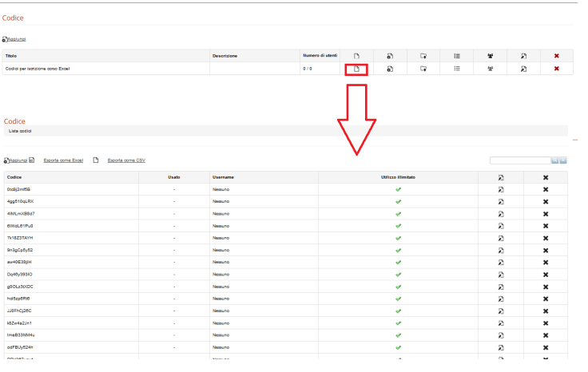The image size is (588, 372).
Task: Toggle unlimited use check for code av40E38jlH
Action: [398, 262]
